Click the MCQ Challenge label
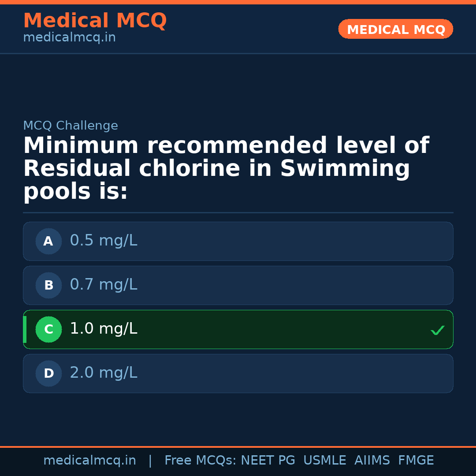The width and height of the screenshot is (476, 476). 71,126
